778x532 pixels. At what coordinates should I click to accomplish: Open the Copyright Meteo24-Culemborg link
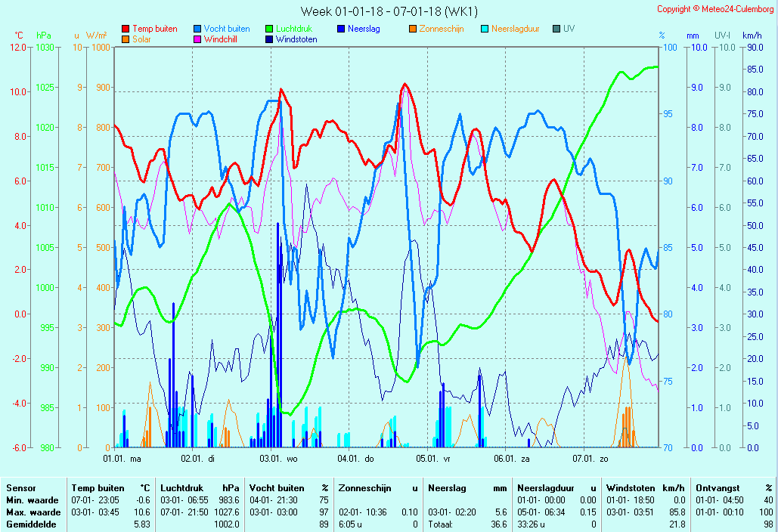pyautogui.click(x=714, y=9)
